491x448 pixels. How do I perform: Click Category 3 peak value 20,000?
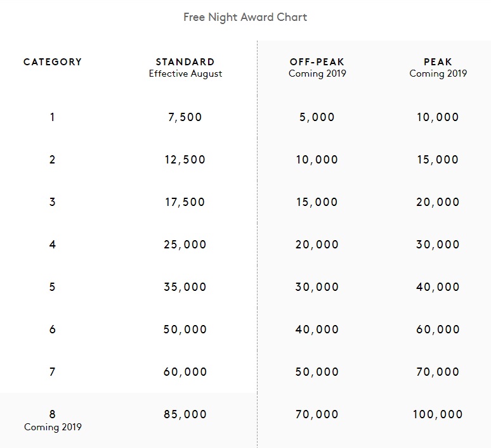click(438, 202)
